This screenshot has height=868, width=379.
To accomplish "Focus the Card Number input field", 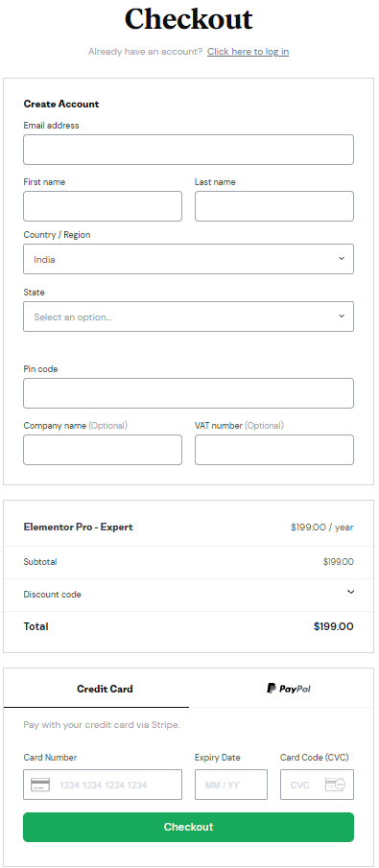I will tap(103, 785).
